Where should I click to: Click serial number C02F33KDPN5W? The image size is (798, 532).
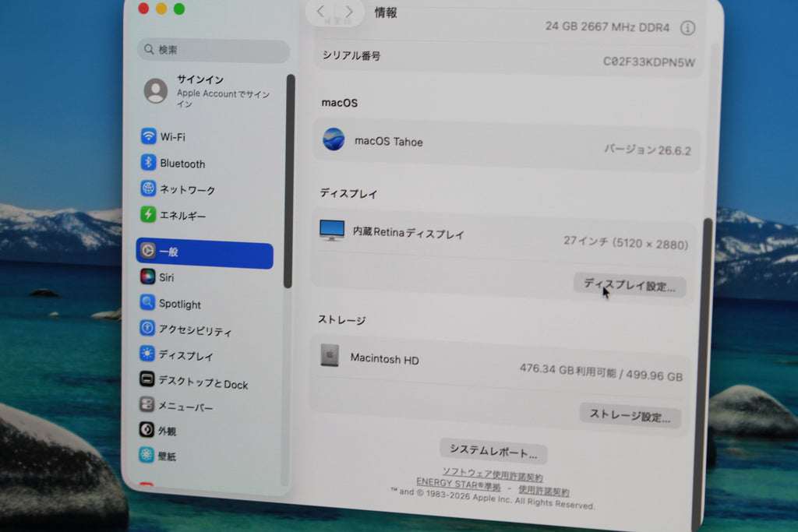(649, 62)
